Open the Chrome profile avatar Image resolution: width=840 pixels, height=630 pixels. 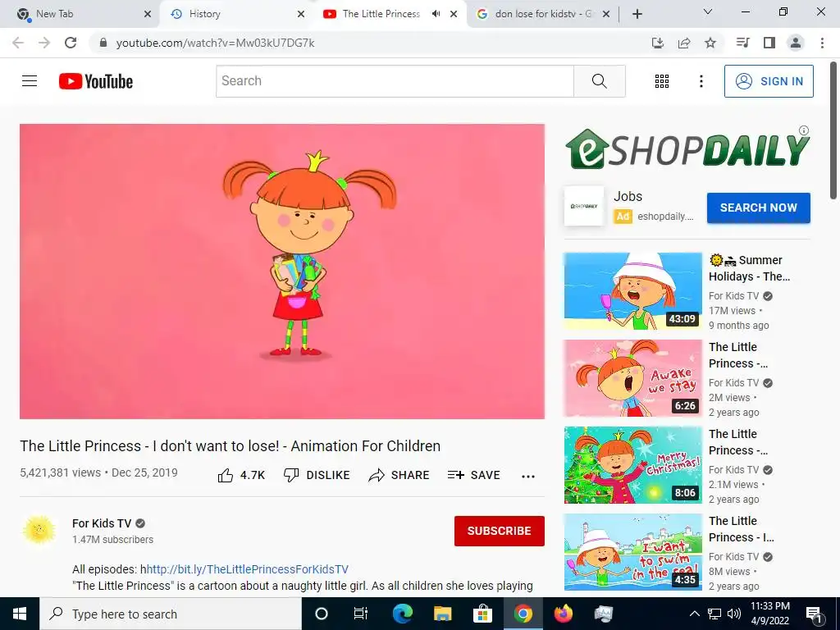tap(796, 43)
